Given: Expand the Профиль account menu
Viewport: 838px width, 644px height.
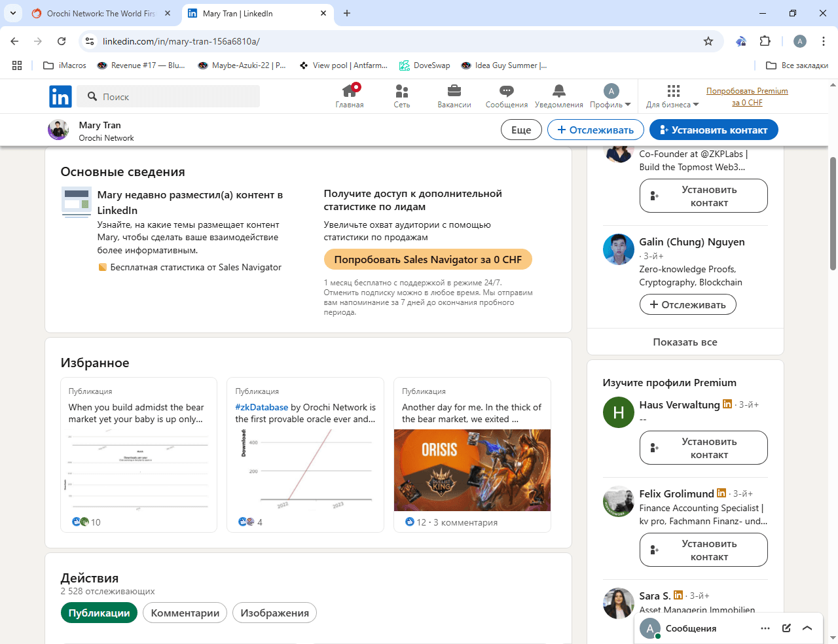Looking at the screenshot, I should (610, 96).
